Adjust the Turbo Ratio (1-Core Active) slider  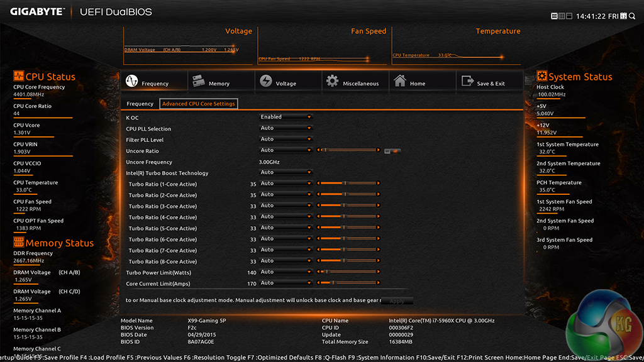(x=348, y=184)
